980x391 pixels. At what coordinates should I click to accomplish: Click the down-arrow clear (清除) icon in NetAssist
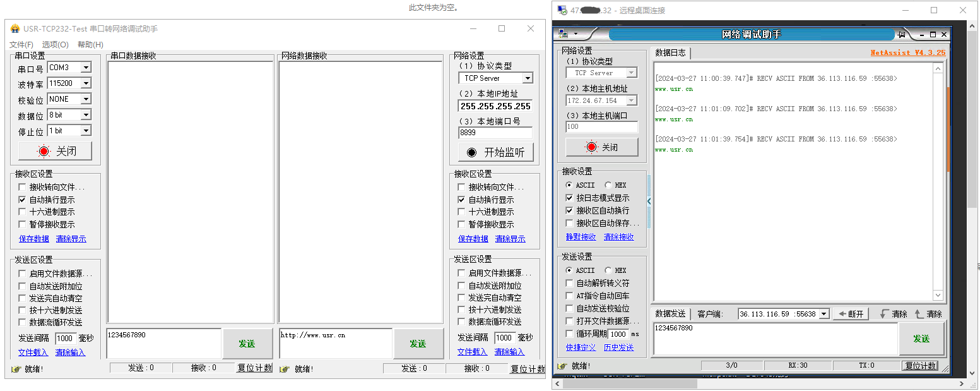click(x=885, y=314)
